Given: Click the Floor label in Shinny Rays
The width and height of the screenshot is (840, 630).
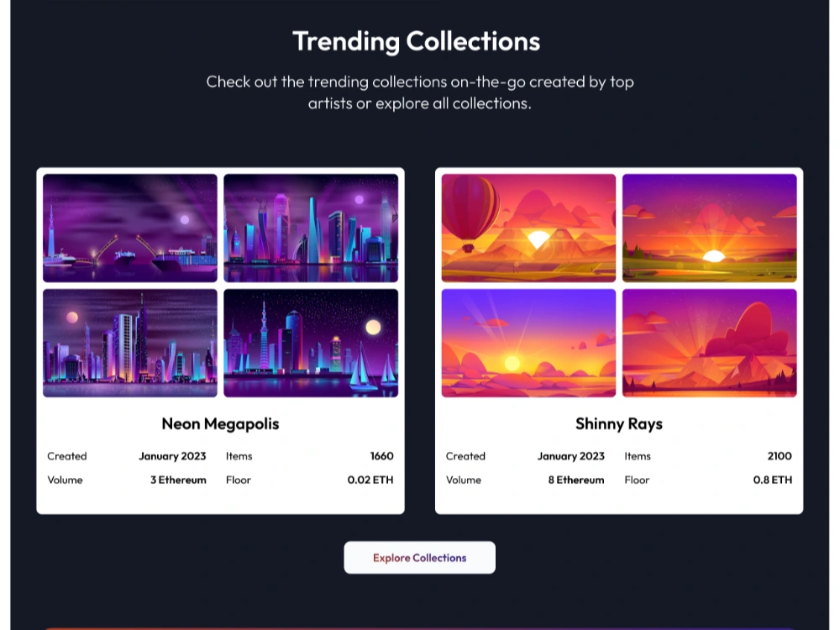Looking at the screenshot, I should [x=637, y=480].
